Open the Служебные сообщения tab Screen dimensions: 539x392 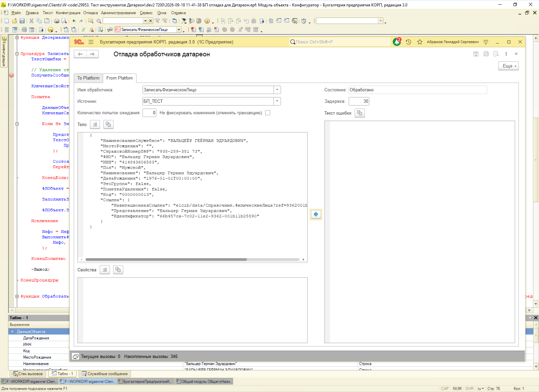pos(105,374)
